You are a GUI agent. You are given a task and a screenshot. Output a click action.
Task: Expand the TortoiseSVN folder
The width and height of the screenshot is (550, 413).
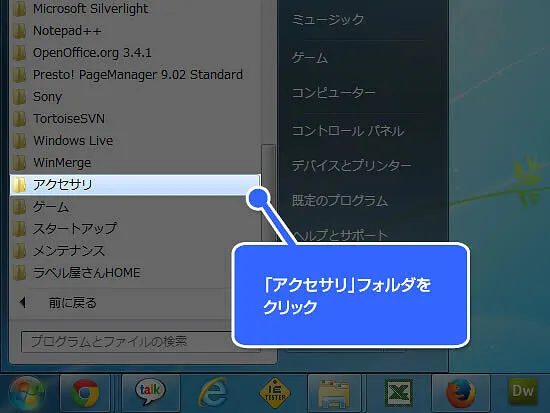tap(135, 119)
